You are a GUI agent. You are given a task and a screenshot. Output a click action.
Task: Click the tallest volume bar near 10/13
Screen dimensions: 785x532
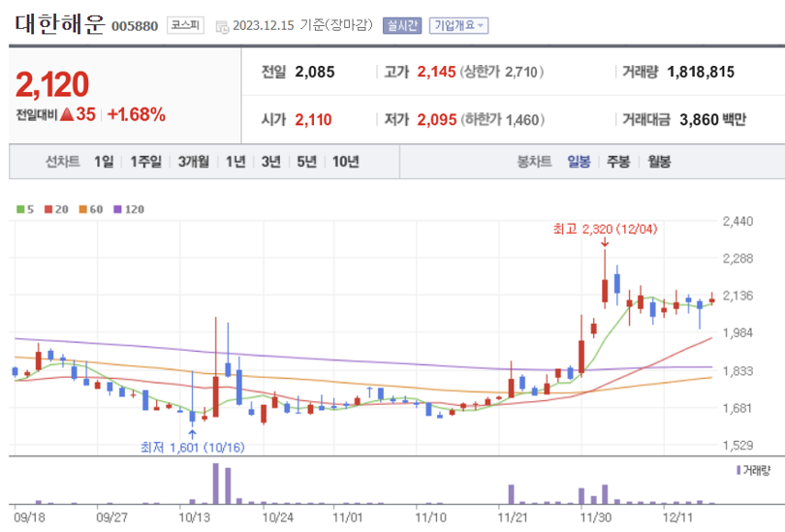click(x=216, y=484)
